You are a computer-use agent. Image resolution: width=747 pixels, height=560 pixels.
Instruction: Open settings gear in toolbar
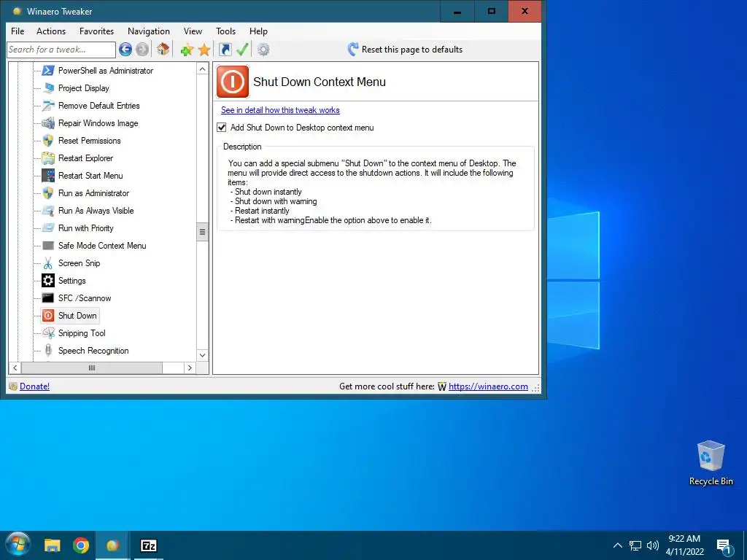click(263, 49)
